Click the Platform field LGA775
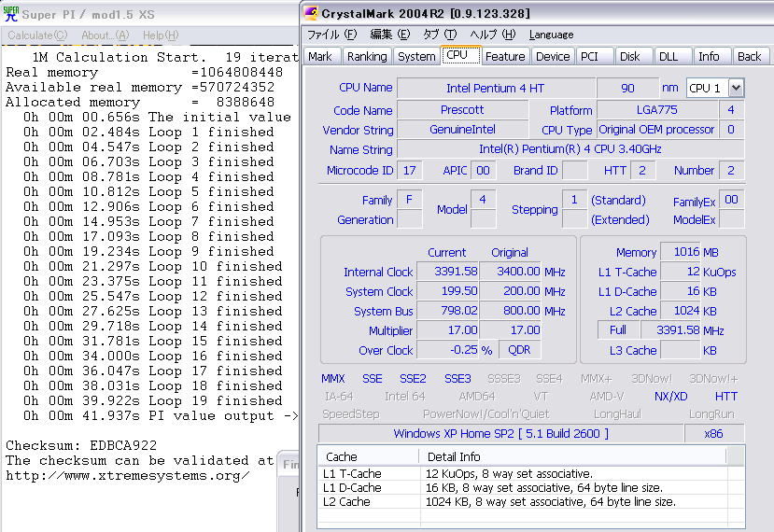This screenshot has width=774, height=532. [657, 109]
